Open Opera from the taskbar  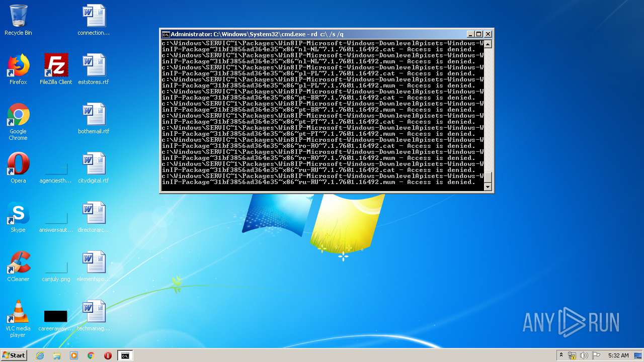click(108, 355)
